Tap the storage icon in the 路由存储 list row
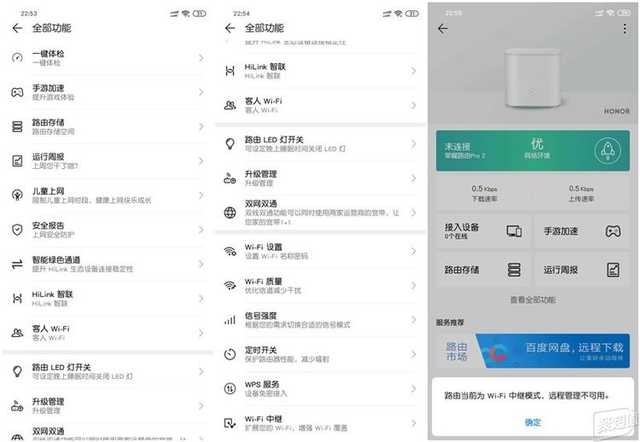 tap(17, 127)
